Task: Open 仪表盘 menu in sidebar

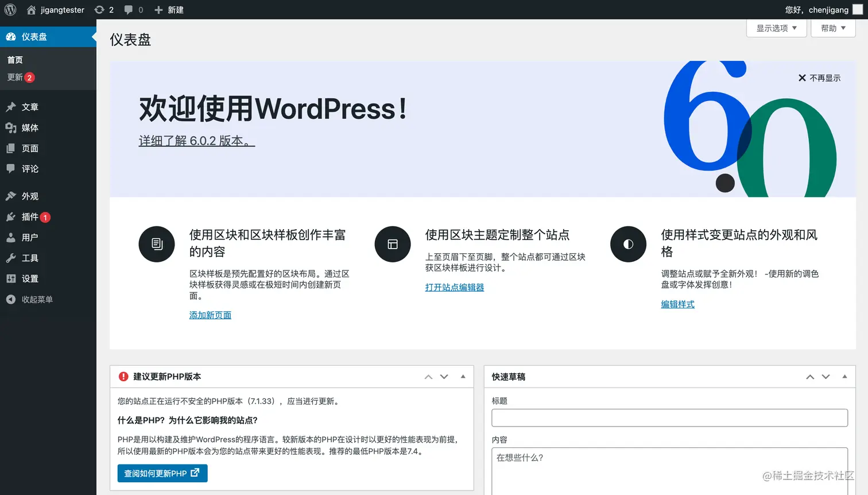Action: tap(48, 37)
